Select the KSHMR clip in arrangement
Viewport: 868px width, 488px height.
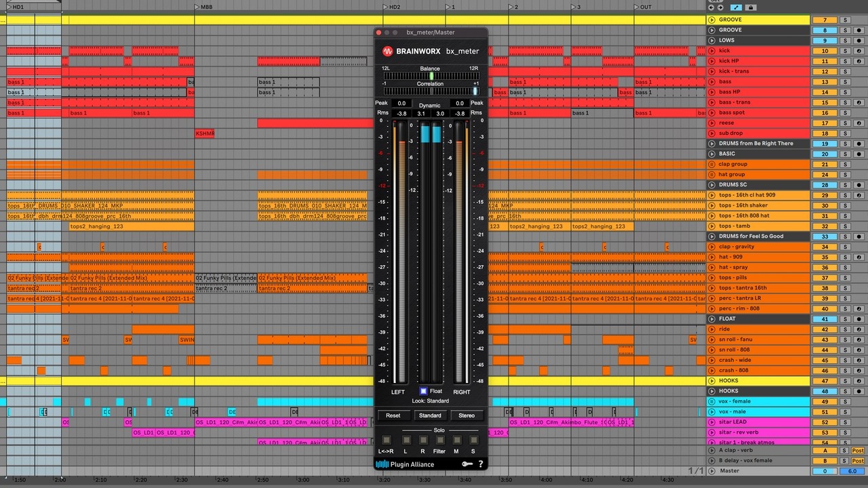205,134
